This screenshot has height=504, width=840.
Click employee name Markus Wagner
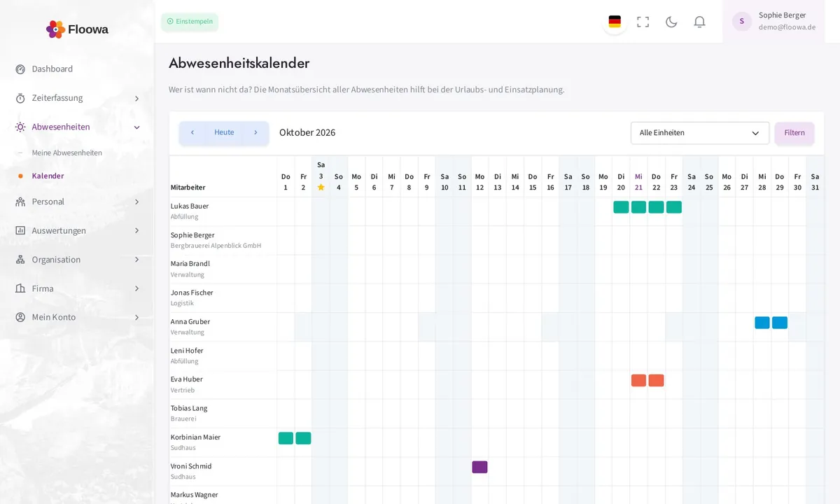tap(194, 495)
